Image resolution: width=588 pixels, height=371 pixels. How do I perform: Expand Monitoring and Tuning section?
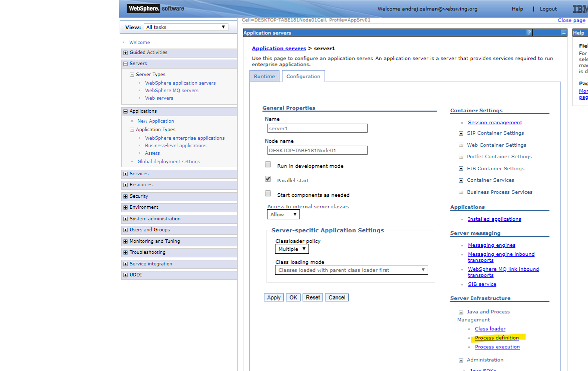click(126, 241)
